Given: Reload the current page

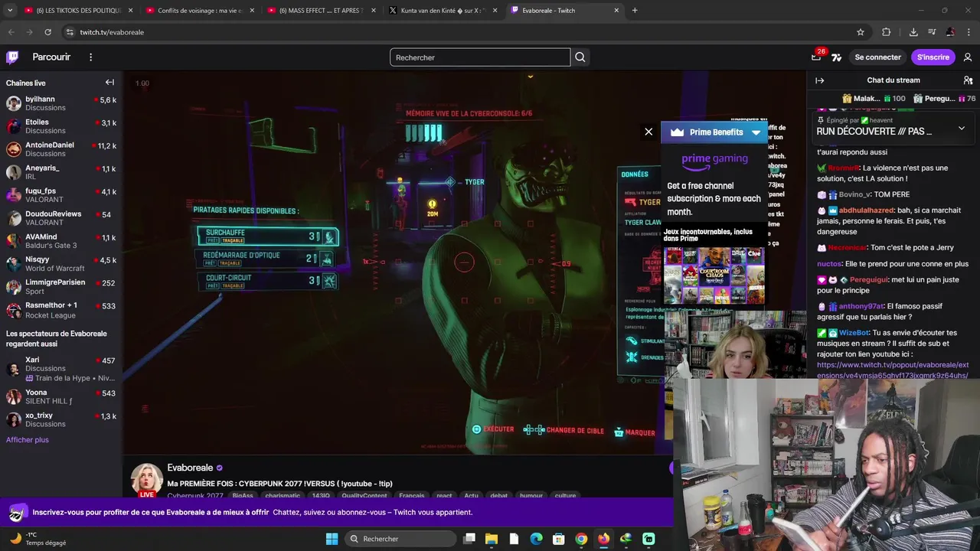Looking at the screenshot, I should (47, 32).
